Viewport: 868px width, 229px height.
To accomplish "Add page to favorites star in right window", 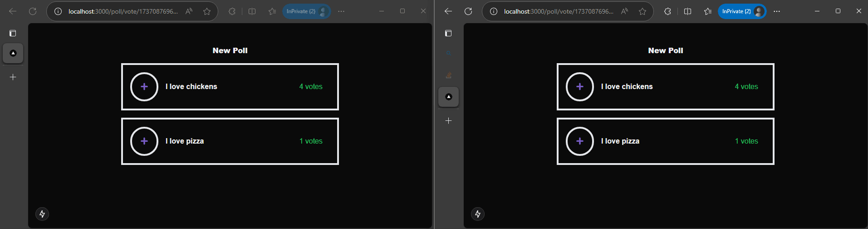I will coord(642,11).
